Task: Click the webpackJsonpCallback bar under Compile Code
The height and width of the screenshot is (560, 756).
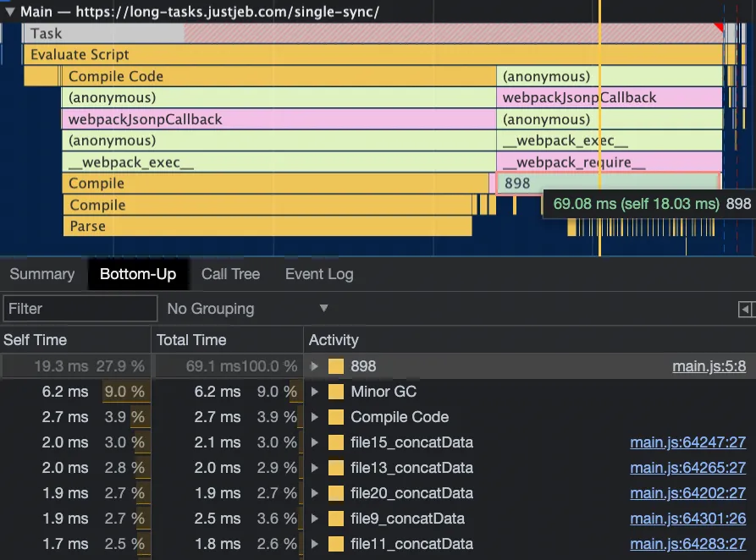Action: click(279, 119)
